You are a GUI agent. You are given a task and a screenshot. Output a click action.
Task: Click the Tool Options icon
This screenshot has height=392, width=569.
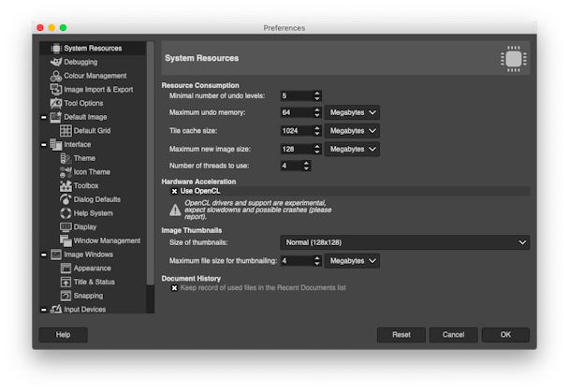tap(56, 103)
